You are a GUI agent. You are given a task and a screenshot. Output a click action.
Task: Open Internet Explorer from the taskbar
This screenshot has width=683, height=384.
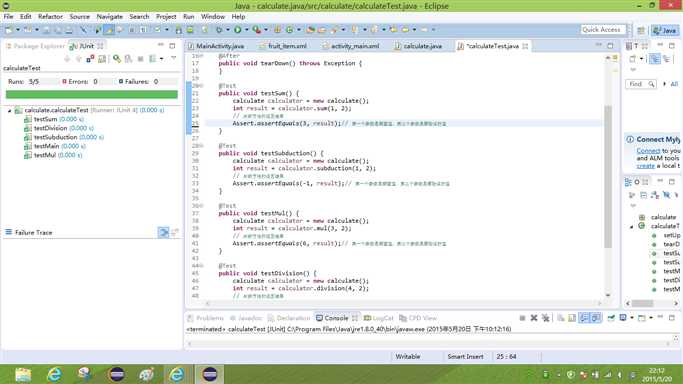[x=54, y=374]
